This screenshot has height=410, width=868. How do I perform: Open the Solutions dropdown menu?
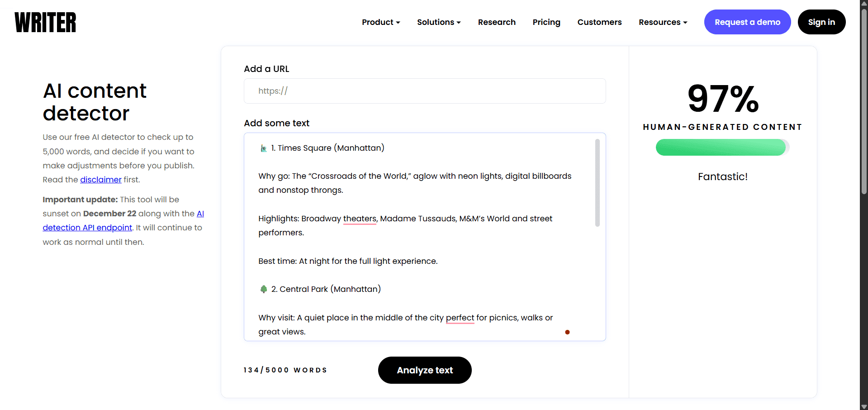pyautogui.click(x=439, y=22)
